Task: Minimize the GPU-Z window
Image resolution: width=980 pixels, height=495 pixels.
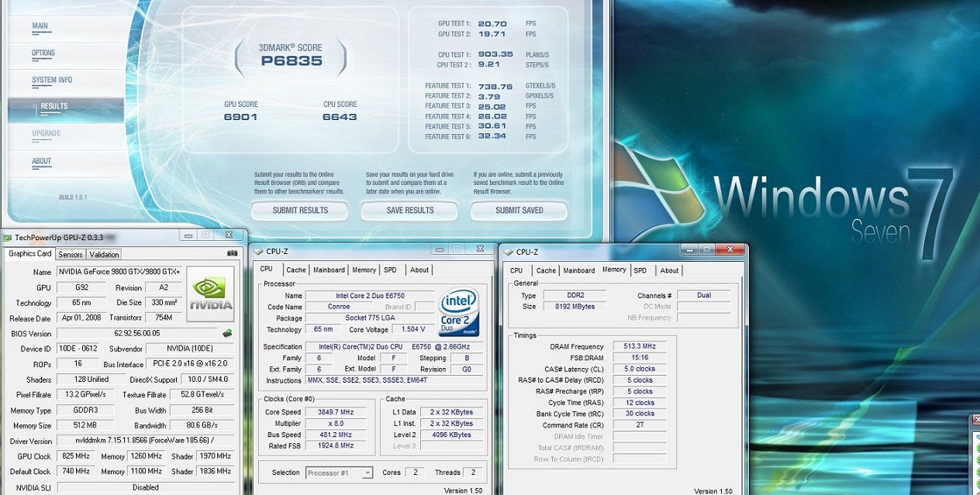Action: [x=188, y=235]
